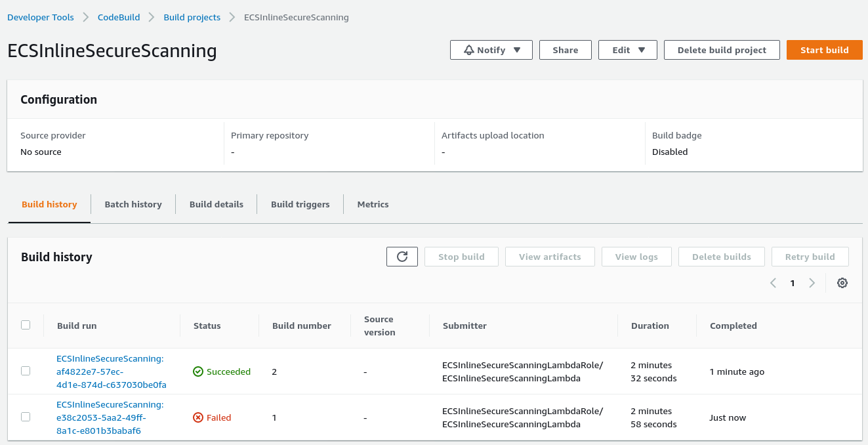
Task: Click the submitter of the Failed build
Action: click(x=523, y=417)
